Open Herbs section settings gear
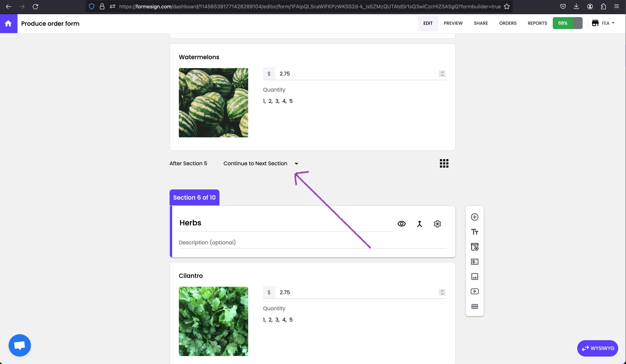 (x=437, y=224)
